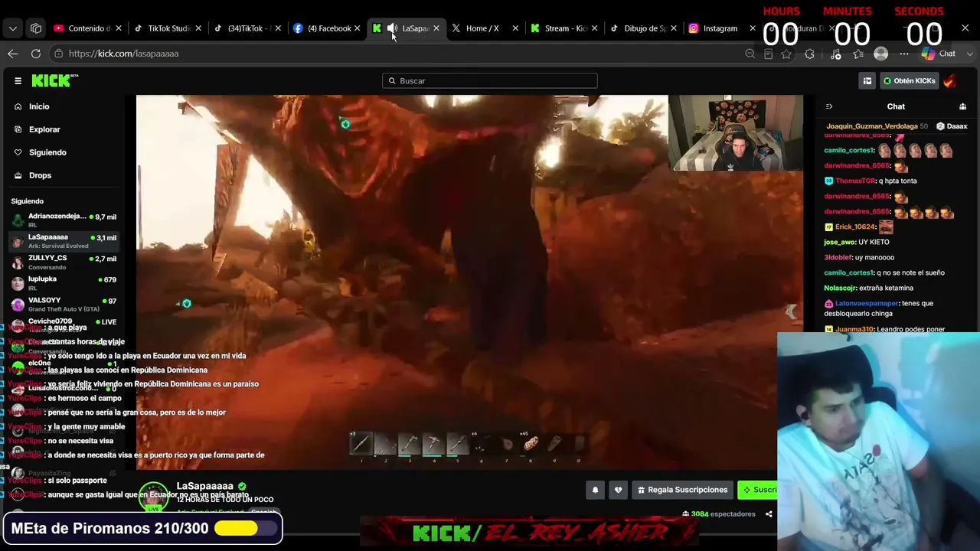Unfollow with the broken heart icon

[618, 490]
